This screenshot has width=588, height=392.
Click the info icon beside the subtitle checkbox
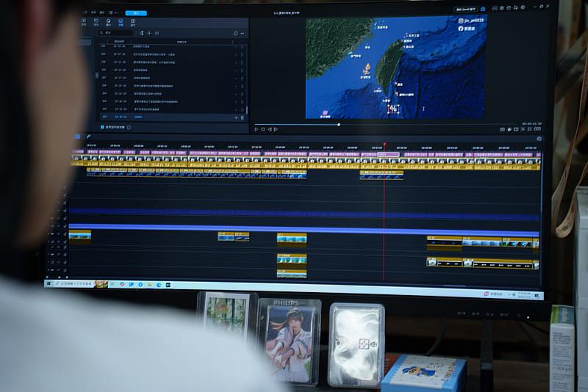(129, 127)
